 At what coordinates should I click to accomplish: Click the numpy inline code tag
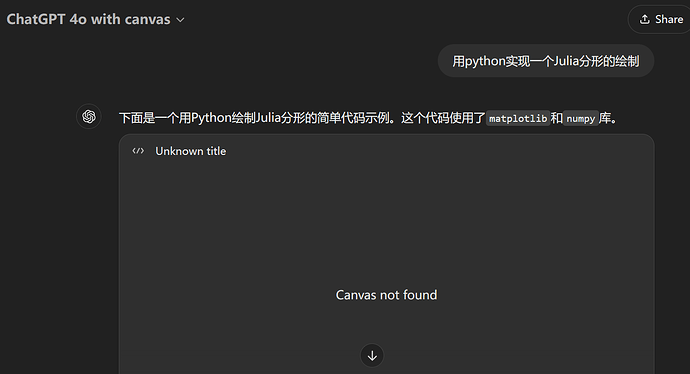tap(581, 118)
